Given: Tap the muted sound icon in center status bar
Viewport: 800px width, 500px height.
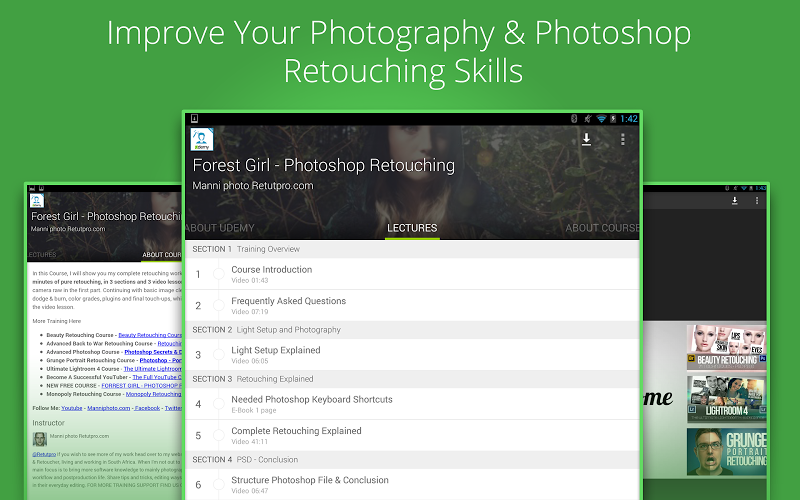Looking at the screenshot, I should pos(587,119).
